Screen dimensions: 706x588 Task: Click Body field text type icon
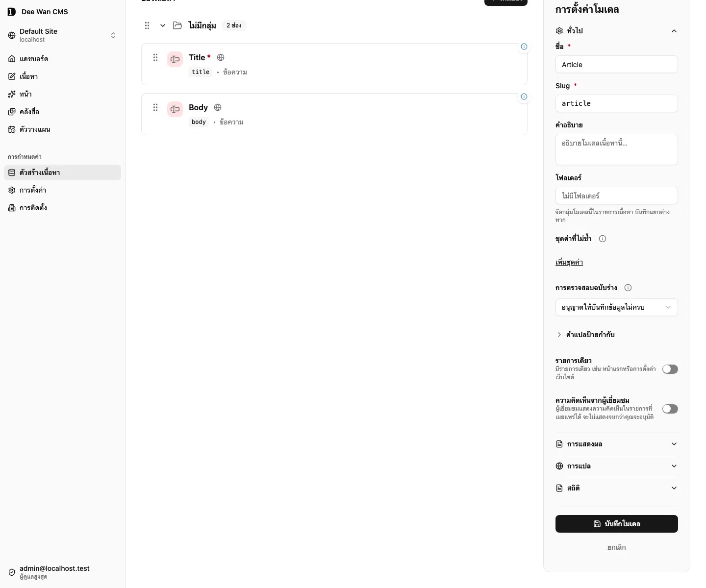click(175, 109)
